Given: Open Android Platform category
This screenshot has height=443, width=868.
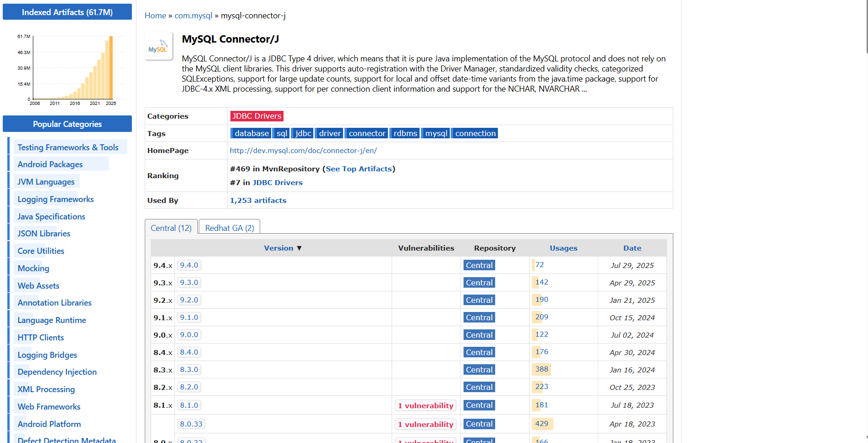Looking at the screenshot, I should [x=49, y=424].
